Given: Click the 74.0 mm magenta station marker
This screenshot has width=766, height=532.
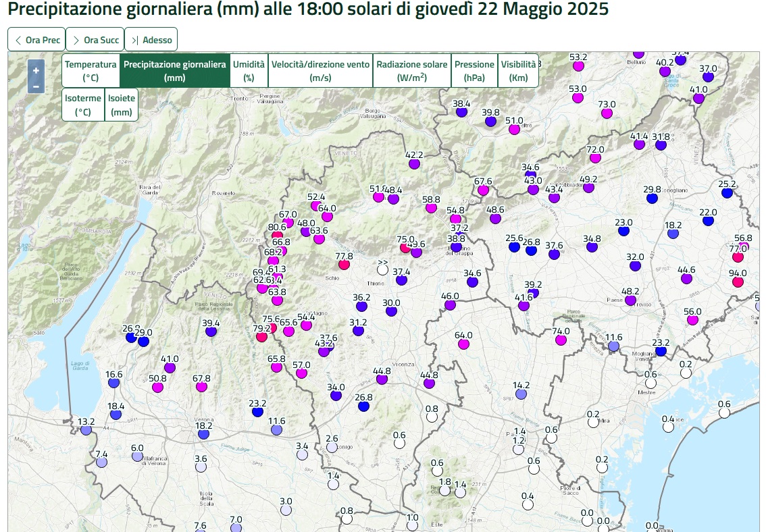Looking at the screenshot, I should coord(560,340).
